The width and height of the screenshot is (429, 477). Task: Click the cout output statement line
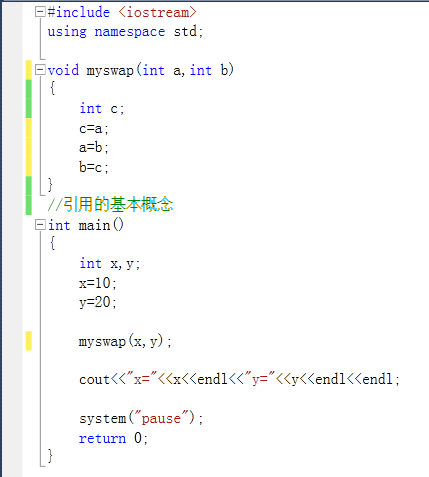(239, 379)
